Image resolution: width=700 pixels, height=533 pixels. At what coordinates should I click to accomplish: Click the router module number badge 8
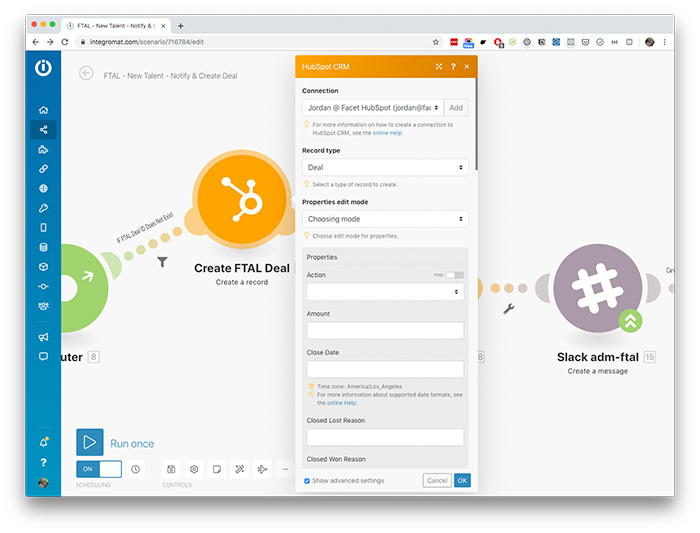point(93,357)
